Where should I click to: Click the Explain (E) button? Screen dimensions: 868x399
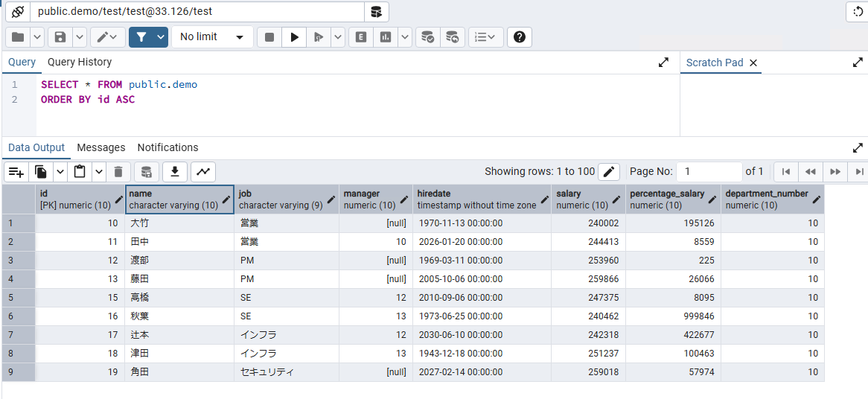361,37
